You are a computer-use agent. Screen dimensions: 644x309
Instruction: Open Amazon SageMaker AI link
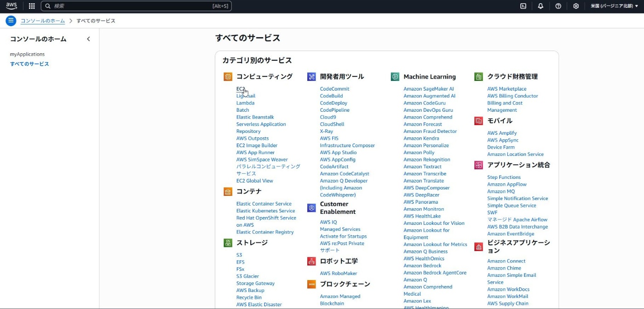(429, 89)
